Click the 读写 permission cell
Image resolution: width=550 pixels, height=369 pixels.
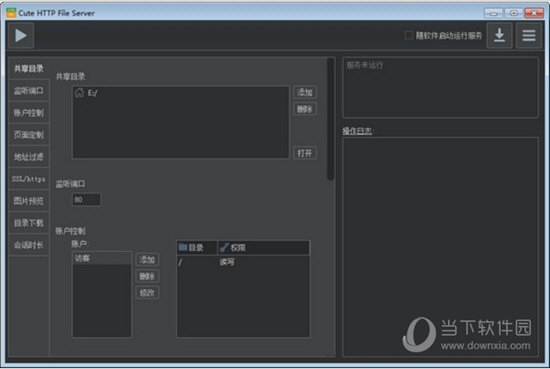coord(227,262)
